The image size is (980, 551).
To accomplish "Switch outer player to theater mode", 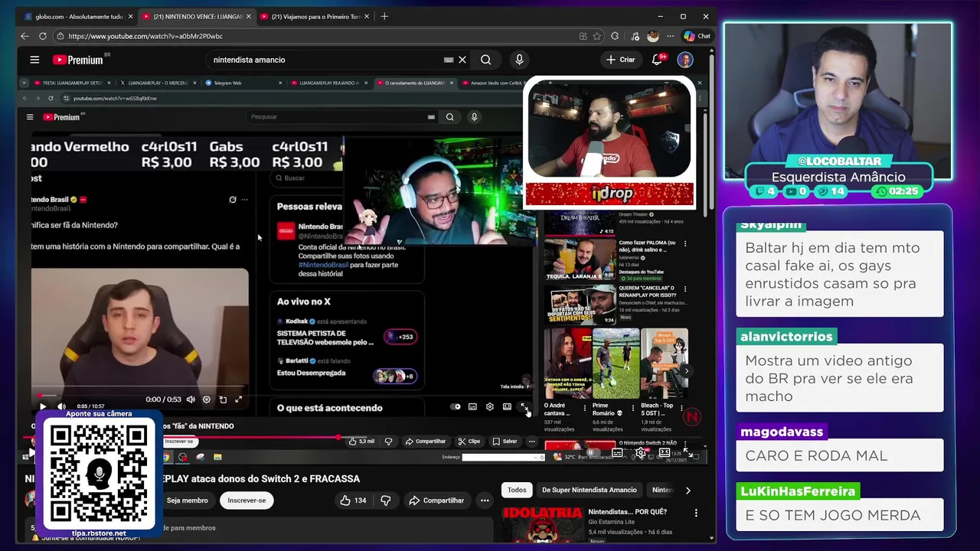I will pos(665,453).
